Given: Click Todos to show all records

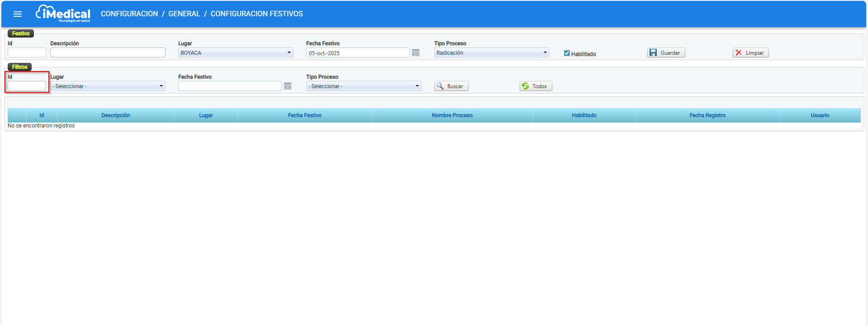Looking at the screenshot, I should coord(536,86).
